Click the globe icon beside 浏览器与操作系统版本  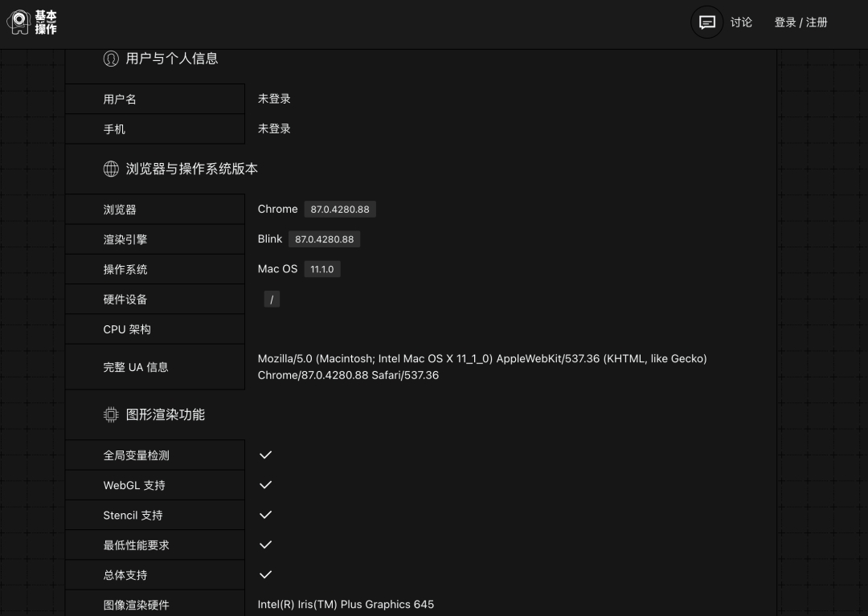[x=111, y=169]
